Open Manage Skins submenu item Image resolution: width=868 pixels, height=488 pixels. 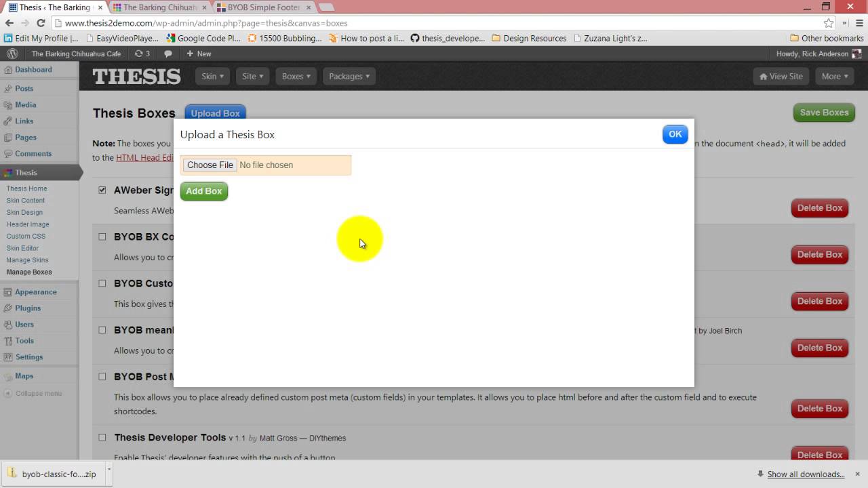pyautogui.click(x=28, y=260)
